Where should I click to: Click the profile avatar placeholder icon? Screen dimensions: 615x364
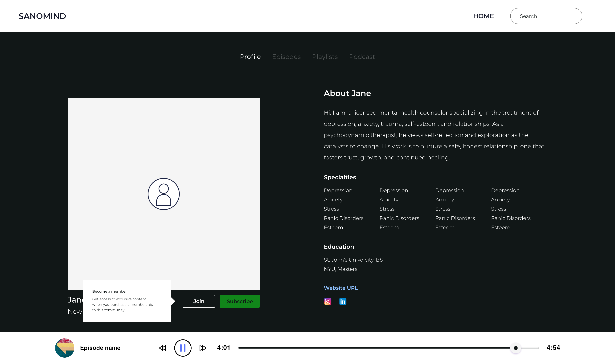point(164,194)
